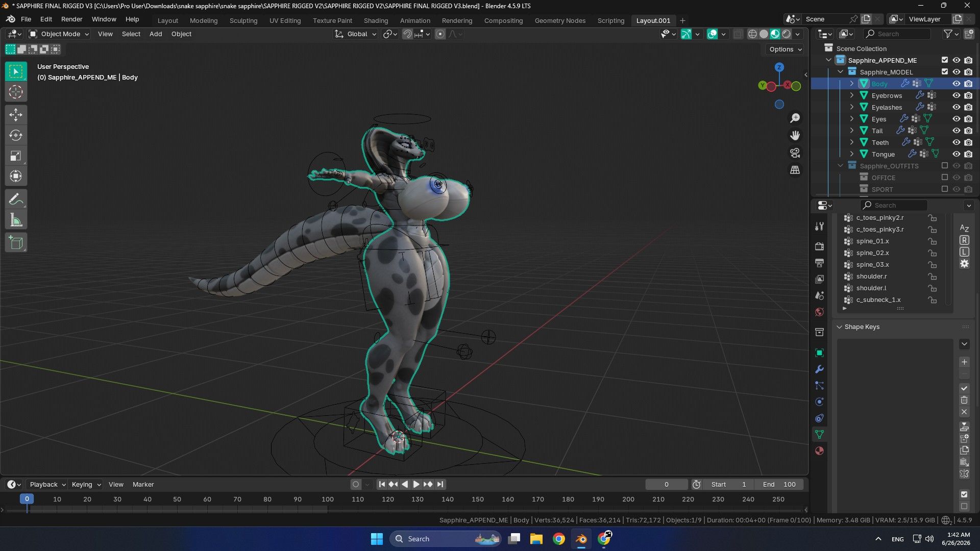Screen dimensions: 980x551
Task: Open the Modifiers wrench properties tab
Action: pos(819,369)
